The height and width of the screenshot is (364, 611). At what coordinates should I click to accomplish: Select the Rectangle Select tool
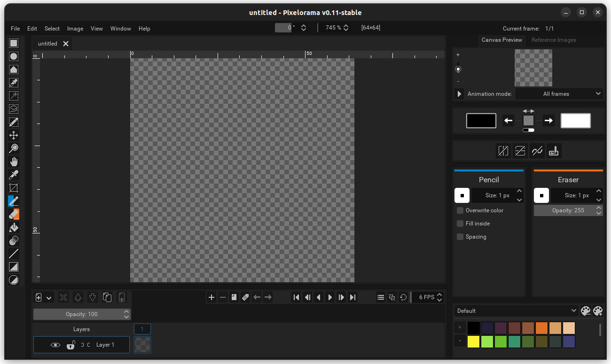(14, 43)
